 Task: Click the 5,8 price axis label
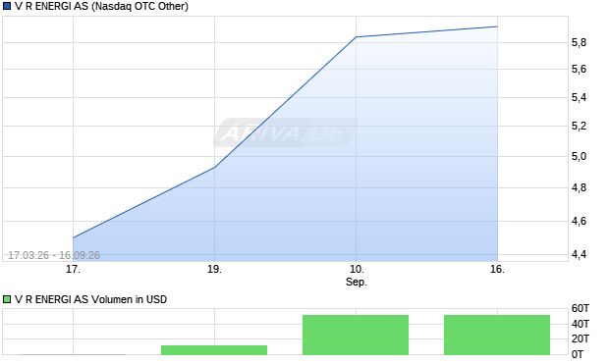(579, 43)
